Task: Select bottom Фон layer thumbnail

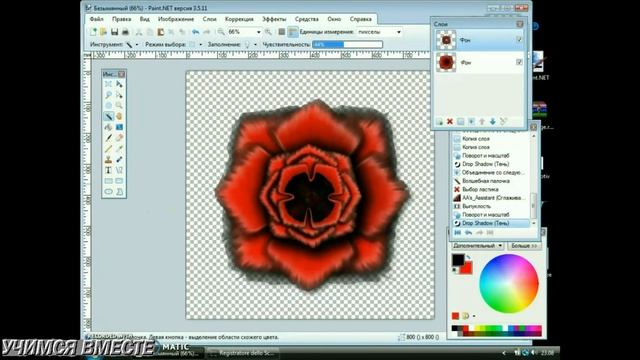Action: pos(446,62)
